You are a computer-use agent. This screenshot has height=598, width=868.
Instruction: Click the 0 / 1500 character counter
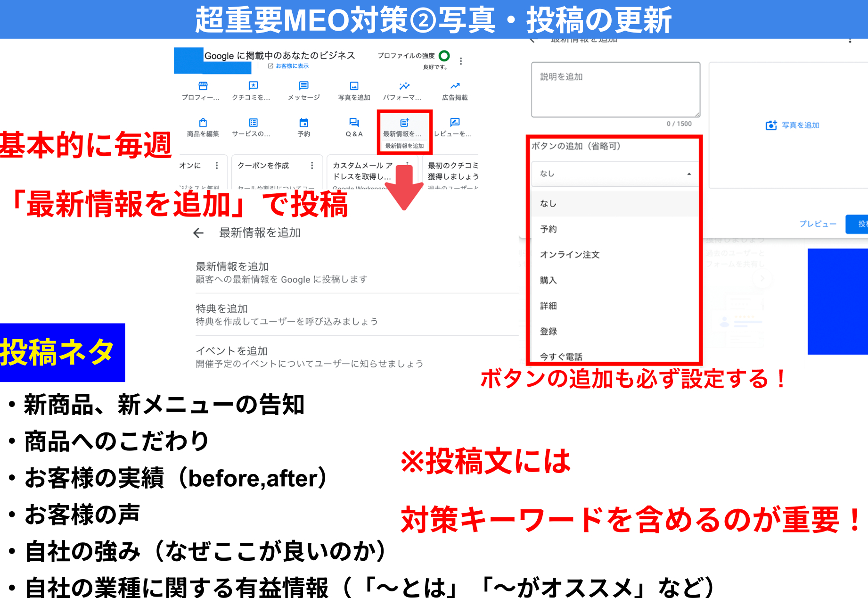point(679,124)
